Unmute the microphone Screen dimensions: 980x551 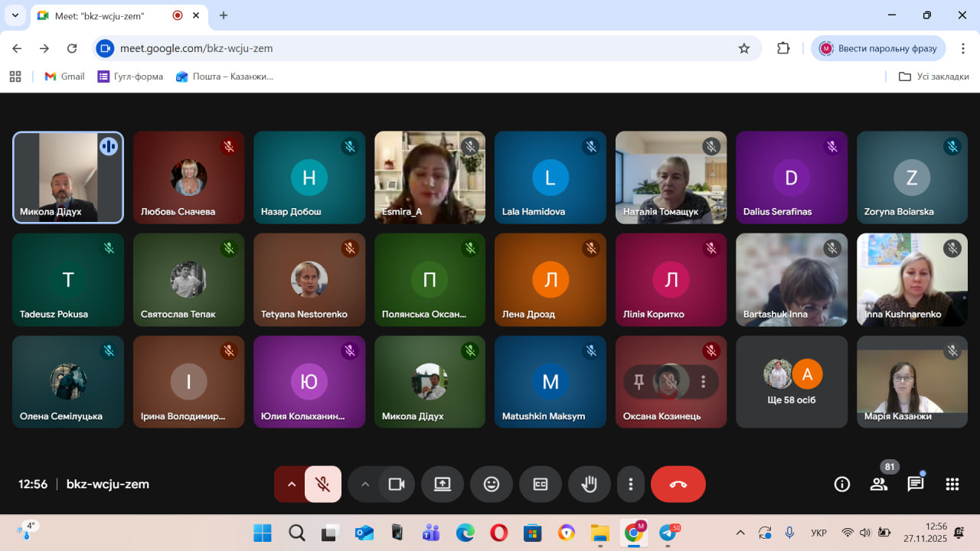coord(323,484)
